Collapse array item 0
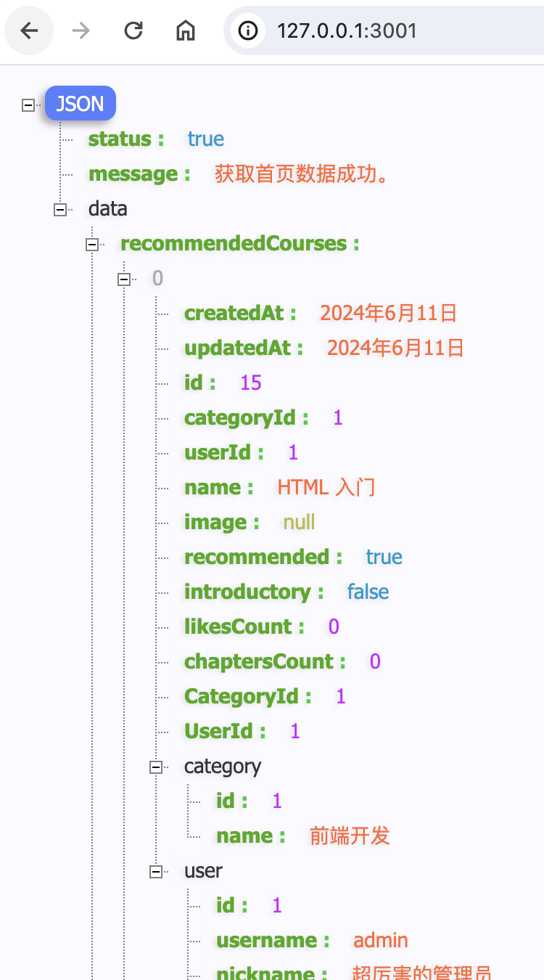Screen dimensions: 544x980 pyautogui.click(x=124, y=279)
